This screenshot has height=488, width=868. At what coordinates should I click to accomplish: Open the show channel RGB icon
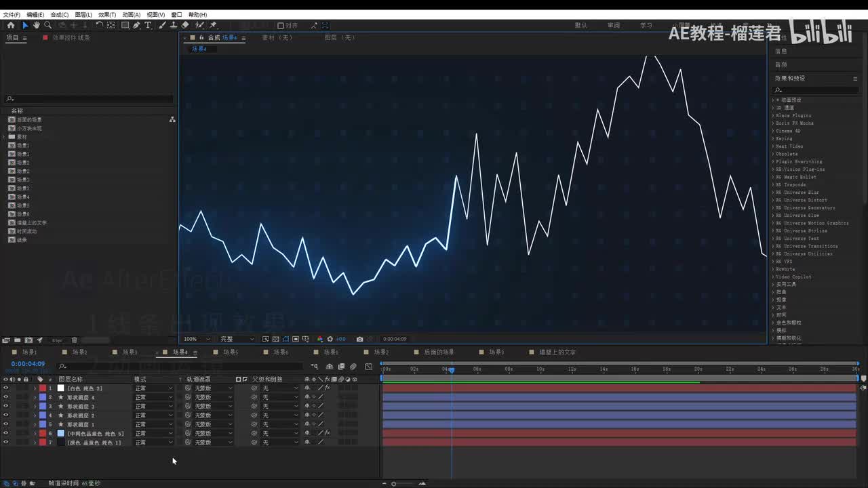[x=321, y=339]
